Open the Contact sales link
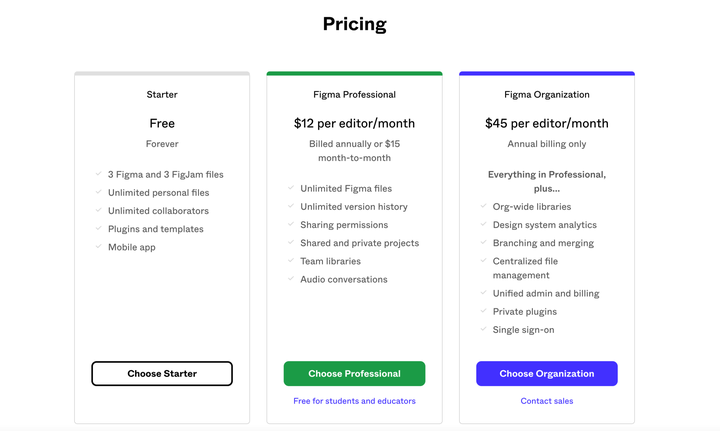The height and width of the screenshot is (431, 720). point(546,401)
